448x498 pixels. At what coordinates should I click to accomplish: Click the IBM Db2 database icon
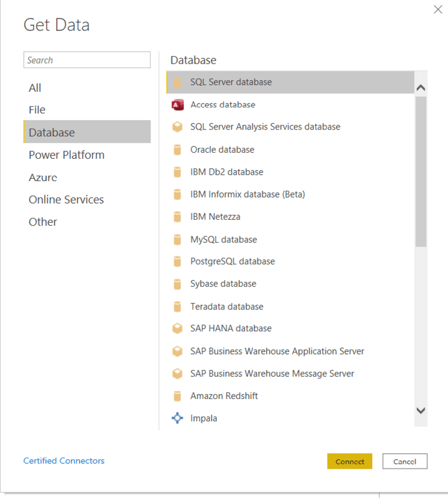178,172
